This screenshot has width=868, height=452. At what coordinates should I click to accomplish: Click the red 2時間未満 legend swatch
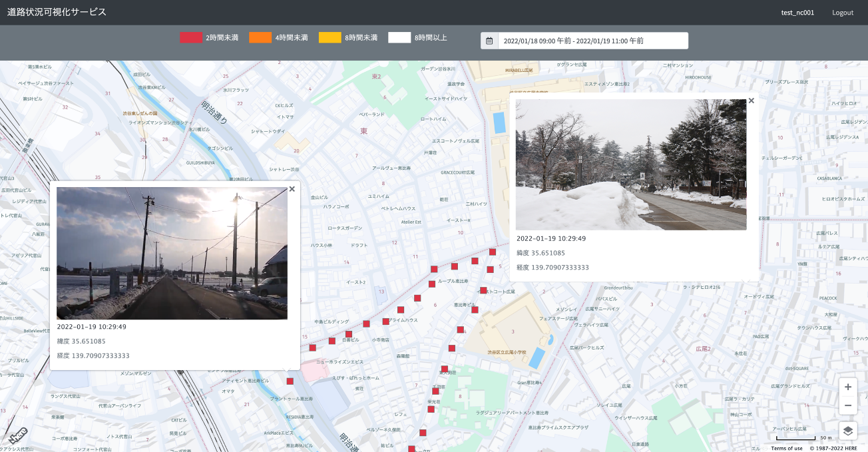190,37
